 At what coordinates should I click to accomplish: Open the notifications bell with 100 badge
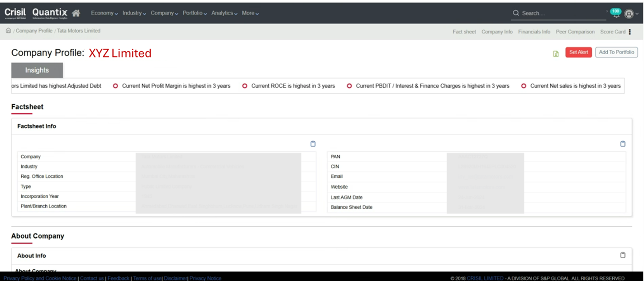click(615, 13)
